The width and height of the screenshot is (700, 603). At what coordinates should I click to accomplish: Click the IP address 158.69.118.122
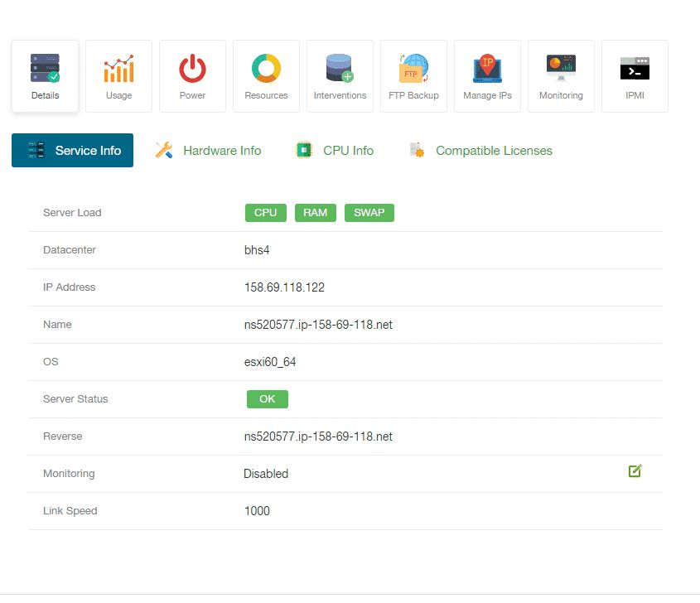tap(284, 287)
